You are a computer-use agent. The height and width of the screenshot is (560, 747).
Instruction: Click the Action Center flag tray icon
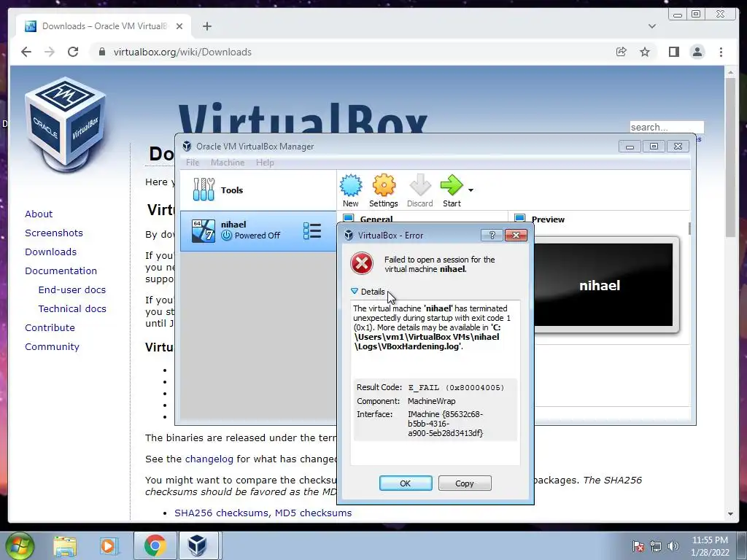(638, 546)
